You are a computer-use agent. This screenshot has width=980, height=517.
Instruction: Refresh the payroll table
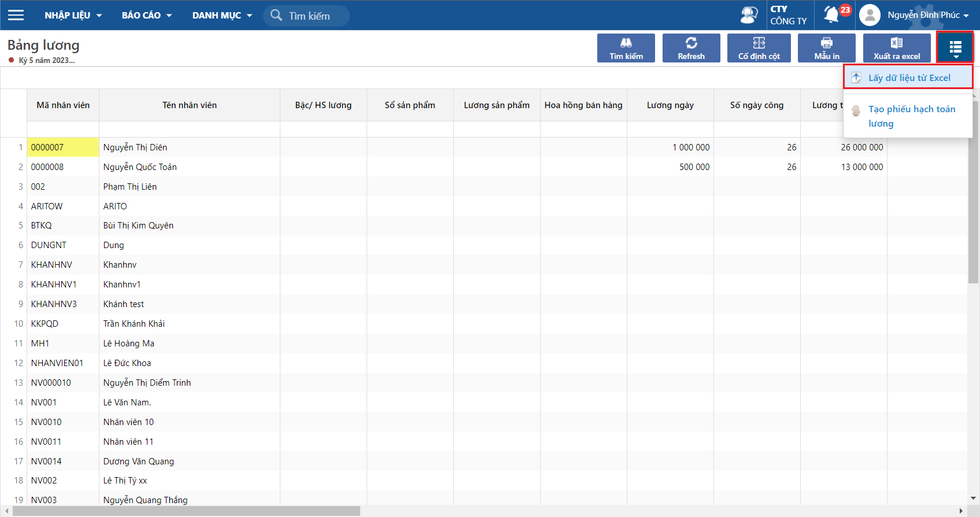[691, 48]
